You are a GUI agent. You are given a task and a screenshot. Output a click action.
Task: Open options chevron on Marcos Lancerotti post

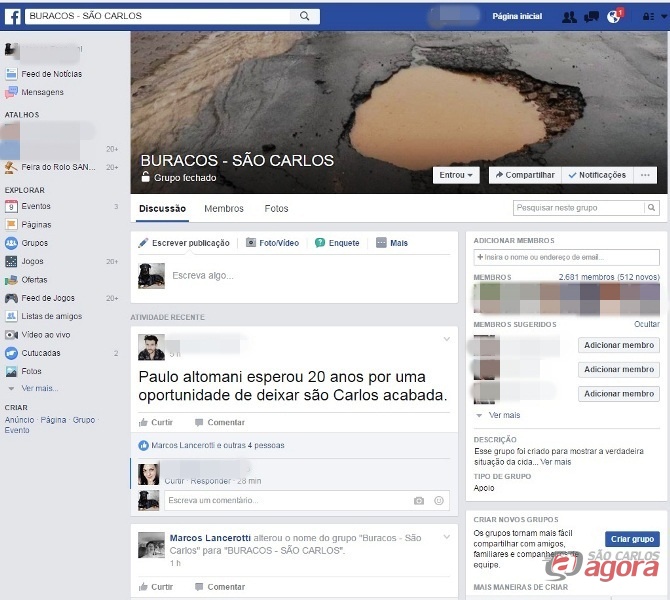tap(447, 537)
